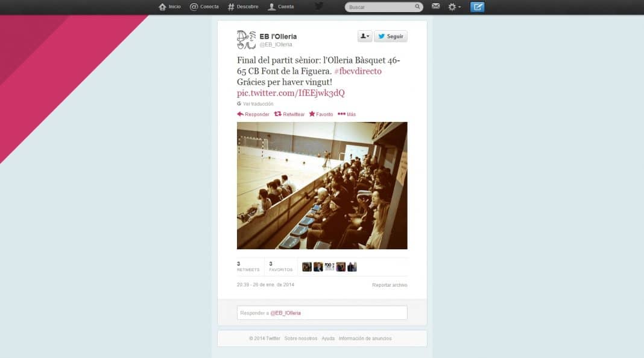Open the #fbcvdirecto hashtag link
The width and height of the screenshot is (644, 358).
358,71
